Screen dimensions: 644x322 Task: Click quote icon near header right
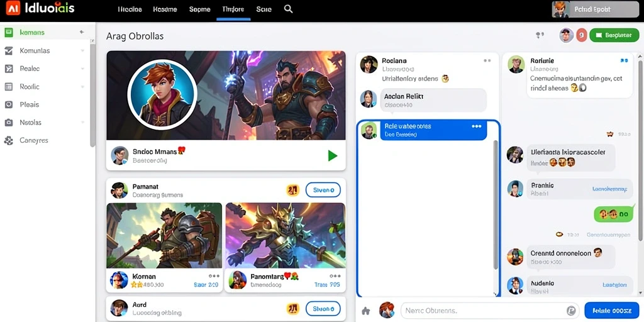pos(540,36)
